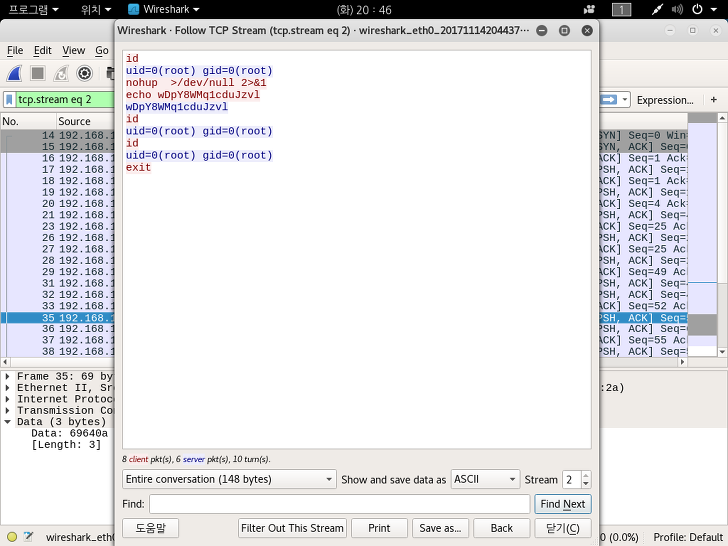Click the Print button

click(x=379, y=528)
